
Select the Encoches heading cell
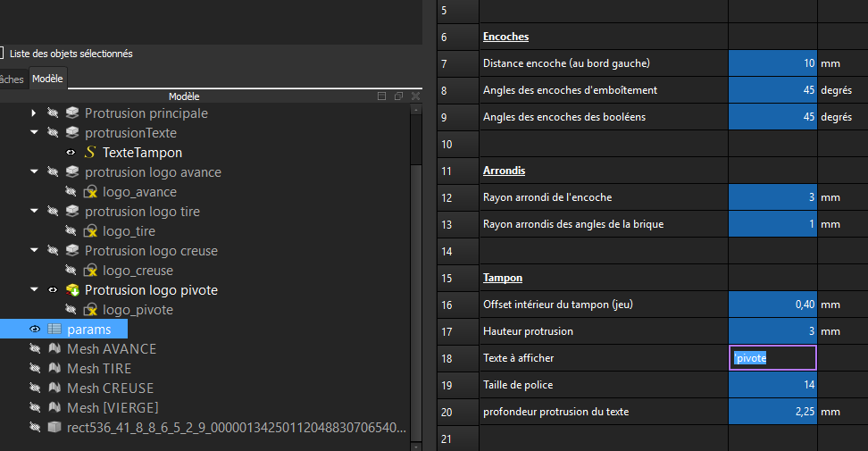pyautogui.click(x=604, y=37)
